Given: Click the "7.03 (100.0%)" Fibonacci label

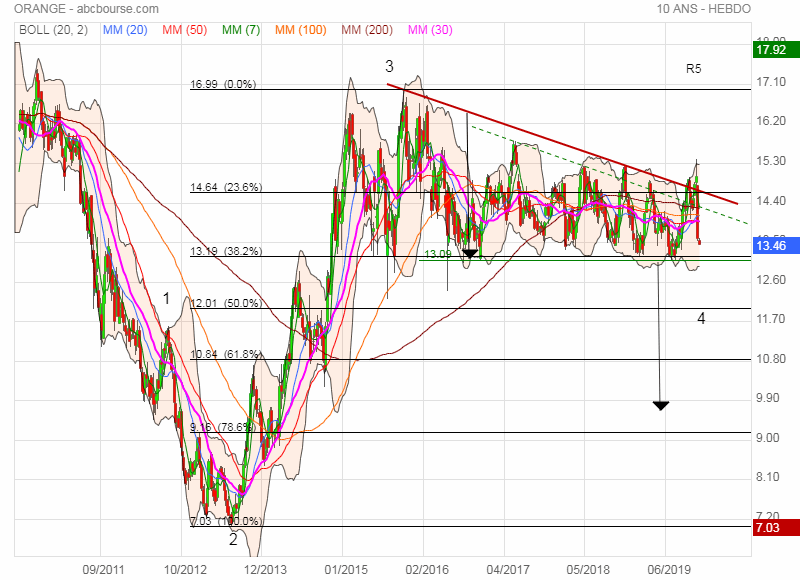Looking at the screenshot, I should coord(226,521).
